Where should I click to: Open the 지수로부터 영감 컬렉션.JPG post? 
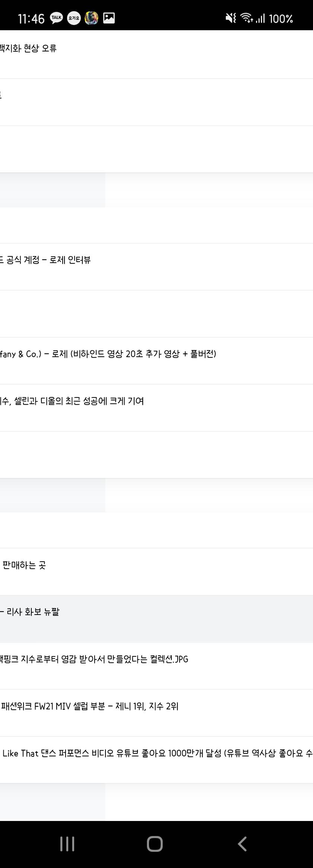(x=156, y=666)
